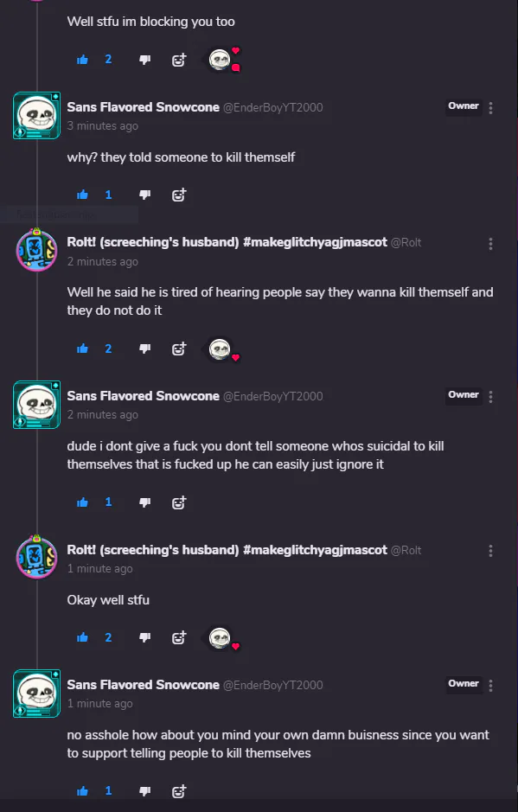Add reaction to 'no asshole how about you' comment
The height and width of the screenshot is (812, 518).
[x=179, y=791]
